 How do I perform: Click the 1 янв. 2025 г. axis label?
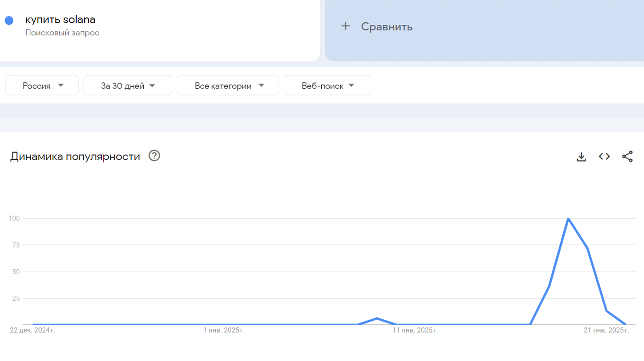224,330
